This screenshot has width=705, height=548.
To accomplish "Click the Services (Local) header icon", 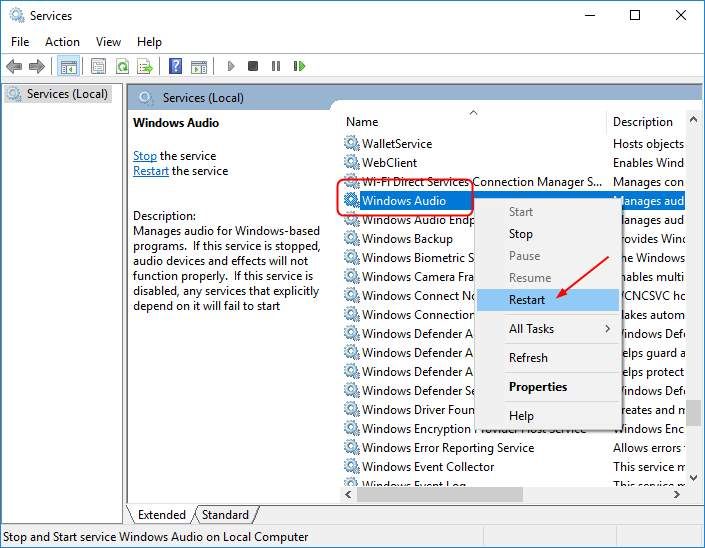I will [x=145, y=97].
